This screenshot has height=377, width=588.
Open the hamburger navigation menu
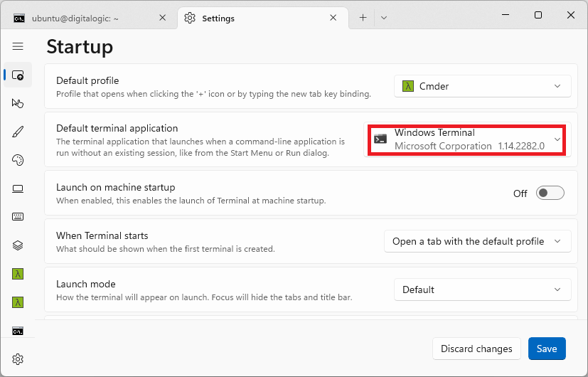tap(18, 46)
